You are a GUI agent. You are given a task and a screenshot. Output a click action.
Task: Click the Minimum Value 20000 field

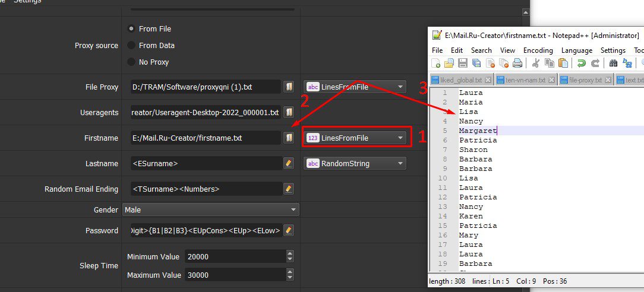(x=236, y=257)
